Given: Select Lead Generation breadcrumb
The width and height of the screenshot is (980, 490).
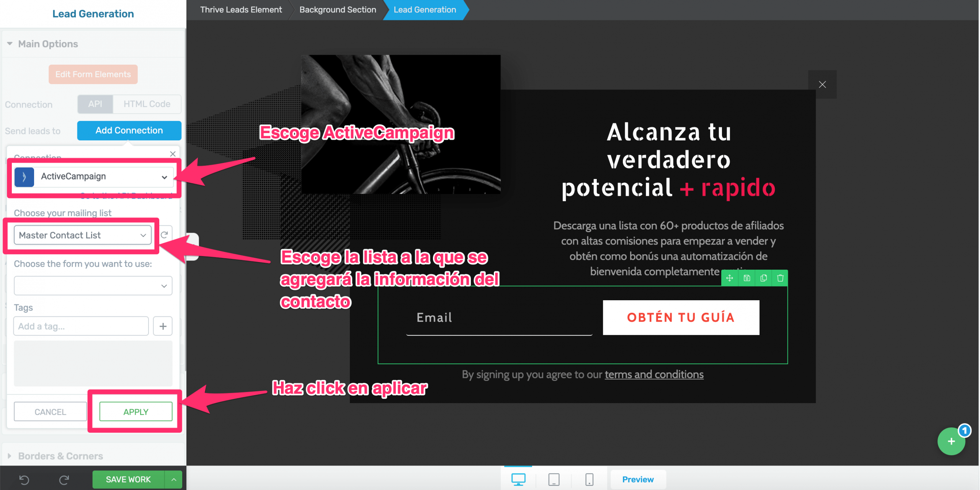Looking at the screenshot, I should coord(425,10).
